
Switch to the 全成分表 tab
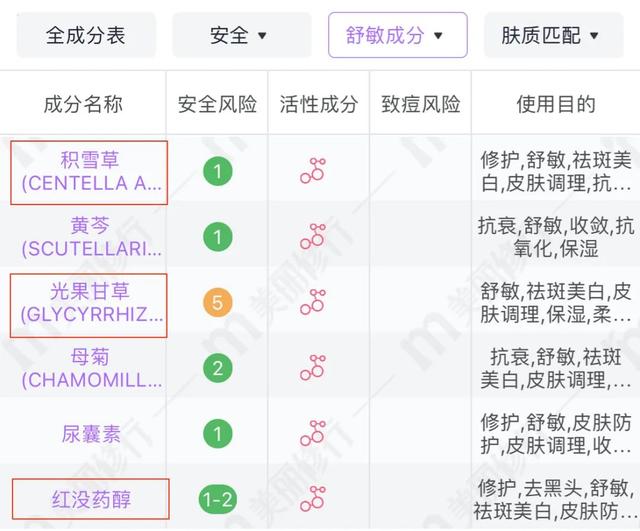86,35
